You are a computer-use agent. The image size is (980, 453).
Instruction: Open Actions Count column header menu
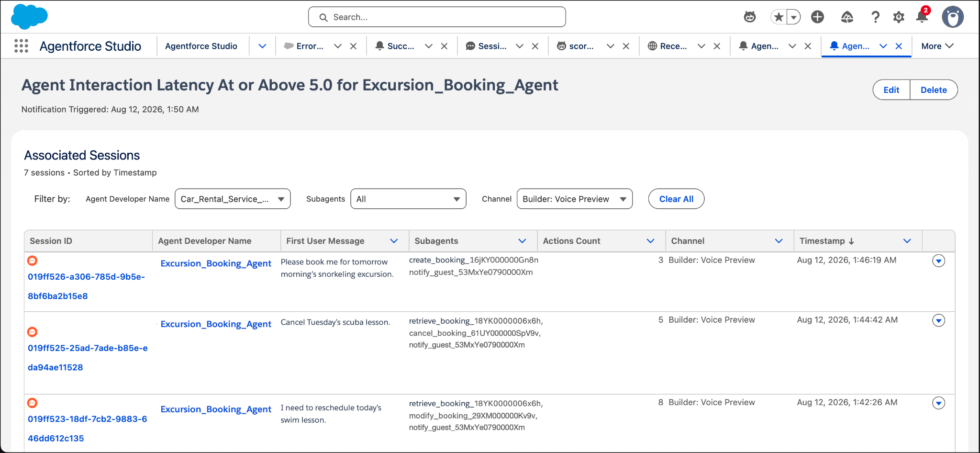point(650,241)
